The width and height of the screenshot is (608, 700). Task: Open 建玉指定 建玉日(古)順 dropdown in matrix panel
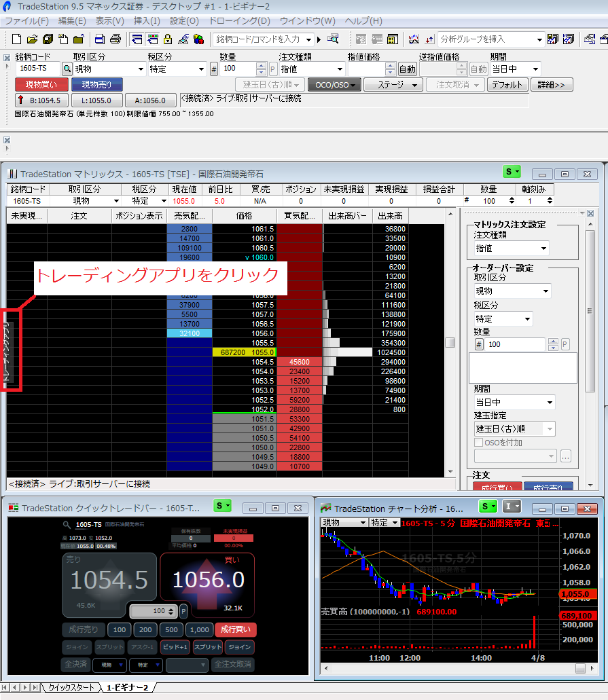tap(550, 429)
